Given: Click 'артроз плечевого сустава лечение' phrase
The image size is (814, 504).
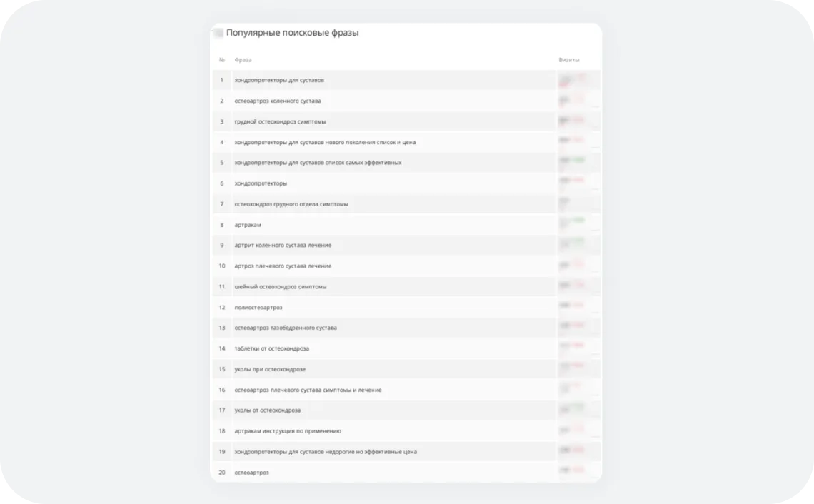Looking at the screenshot, I should click(x=283, y=266).
